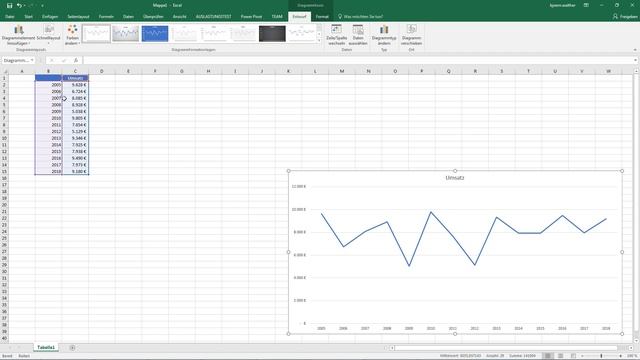Image resolution: width=640 pixels, height=360 pixels.
Task: Click Daten auswählen
Action: pyautogui.click(x=358, y=35)
